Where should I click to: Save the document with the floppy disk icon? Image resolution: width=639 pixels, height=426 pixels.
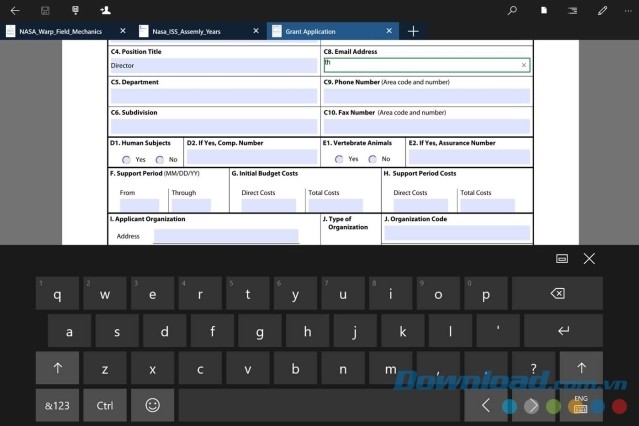tap(45, 11)
